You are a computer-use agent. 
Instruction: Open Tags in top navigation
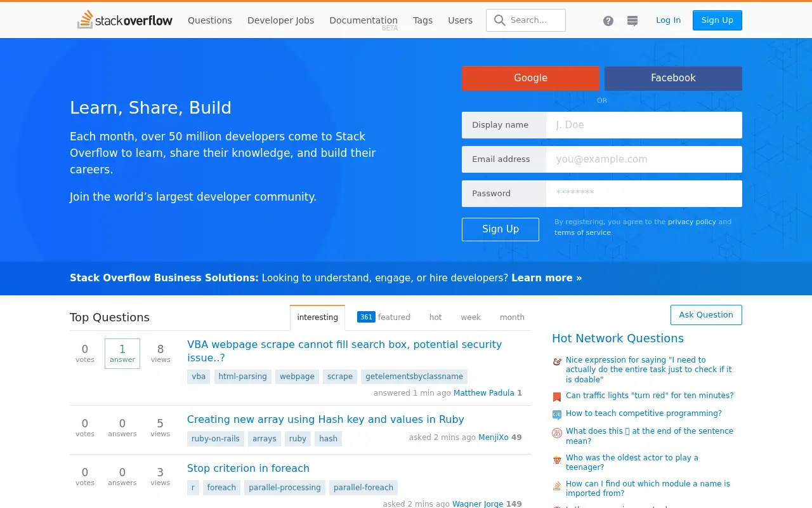click(x=422, y=20)
